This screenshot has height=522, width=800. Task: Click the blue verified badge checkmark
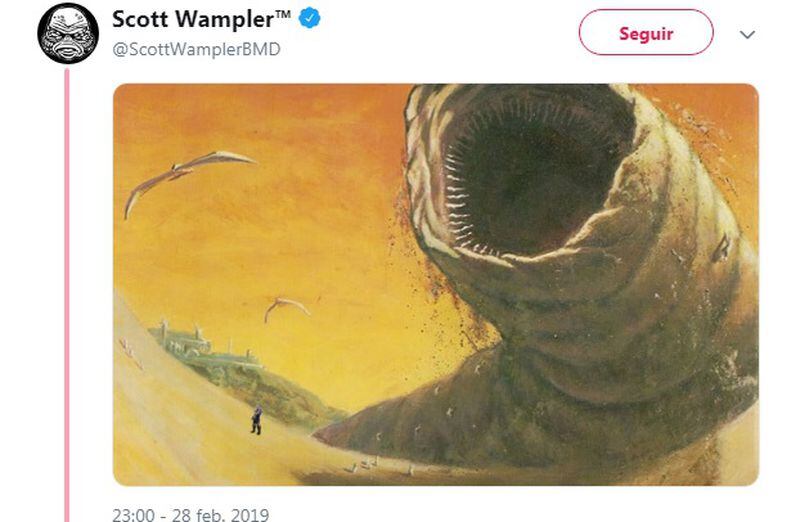click(x=309, y=18)
